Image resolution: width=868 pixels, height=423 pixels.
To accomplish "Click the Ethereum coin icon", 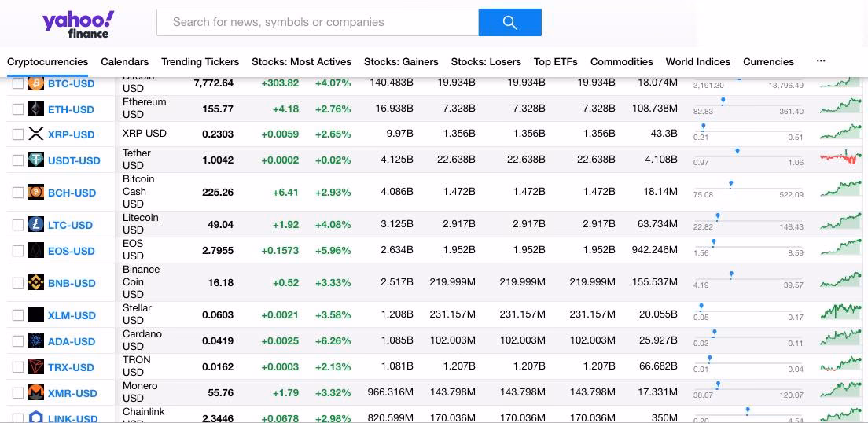I will click(36, 109).
